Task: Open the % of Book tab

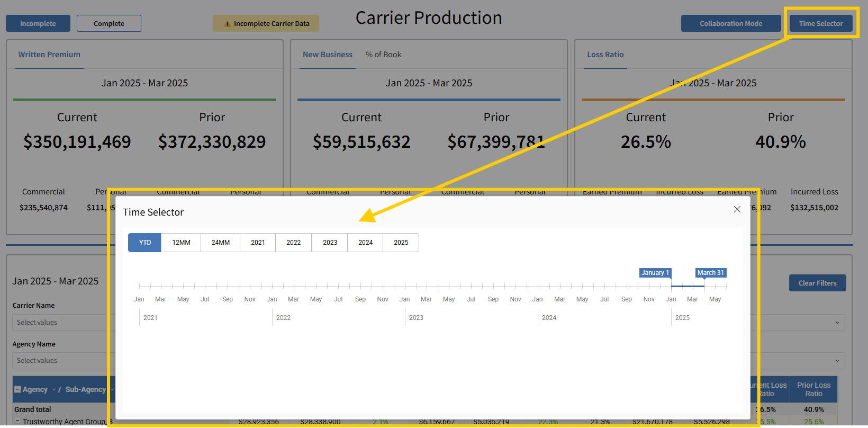Action: [383, 55]
